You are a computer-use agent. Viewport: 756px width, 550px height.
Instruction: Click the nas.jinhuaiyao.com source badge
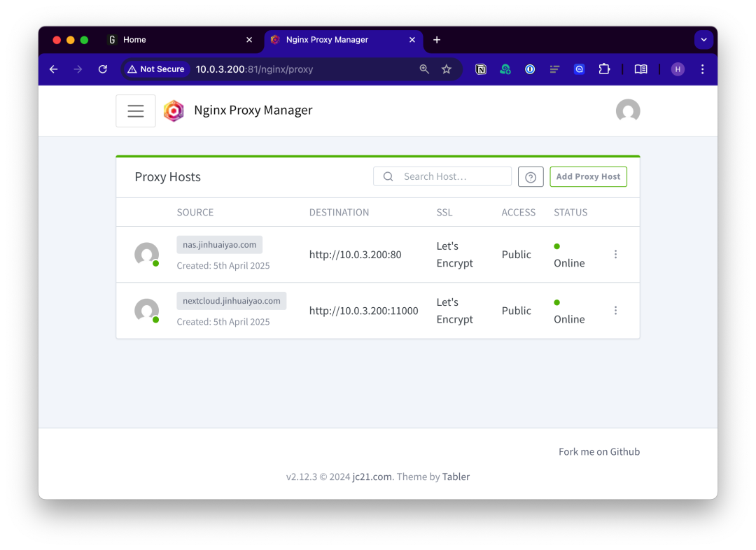pyautogui.click(x=218, y=244)
